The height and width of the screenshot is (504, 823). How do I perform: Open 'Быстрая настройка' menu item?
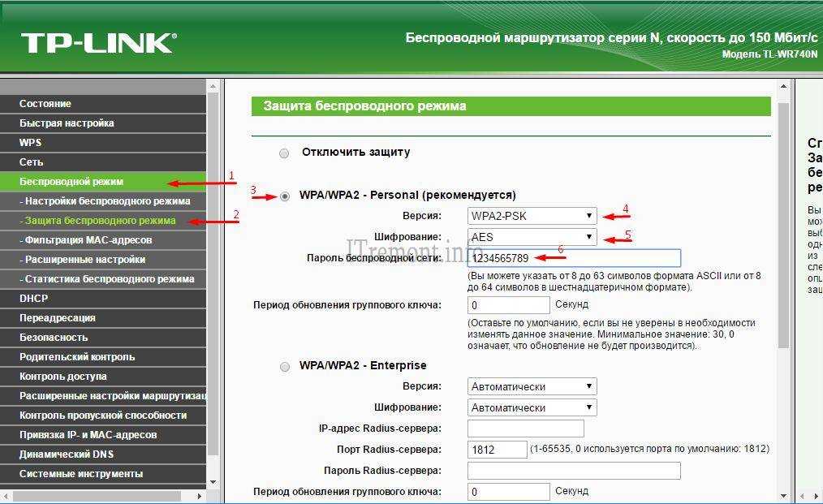[x=67, y=123]
